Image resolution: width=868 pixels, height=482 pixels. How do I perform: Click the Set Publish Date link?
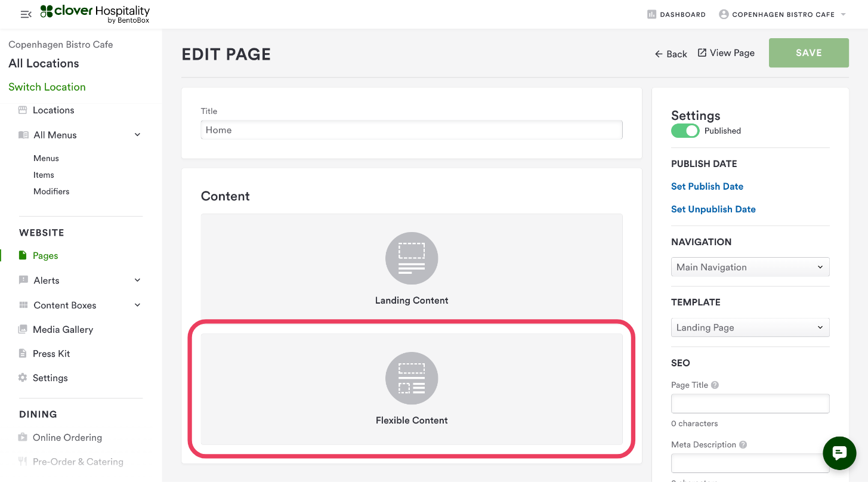pos(707,186)
